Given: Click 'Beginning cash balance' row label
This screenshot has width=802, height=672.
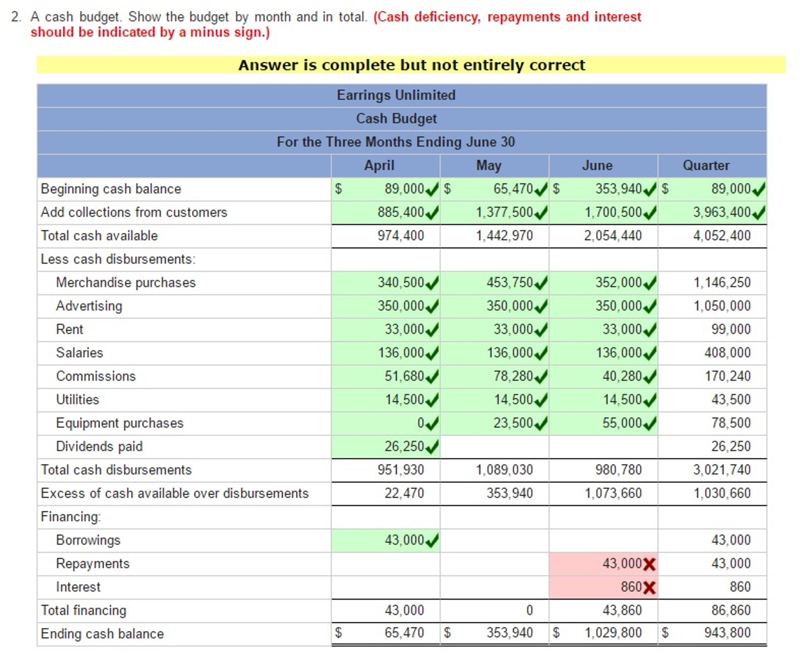Looking at the screenshot, I should pos(111,189).
